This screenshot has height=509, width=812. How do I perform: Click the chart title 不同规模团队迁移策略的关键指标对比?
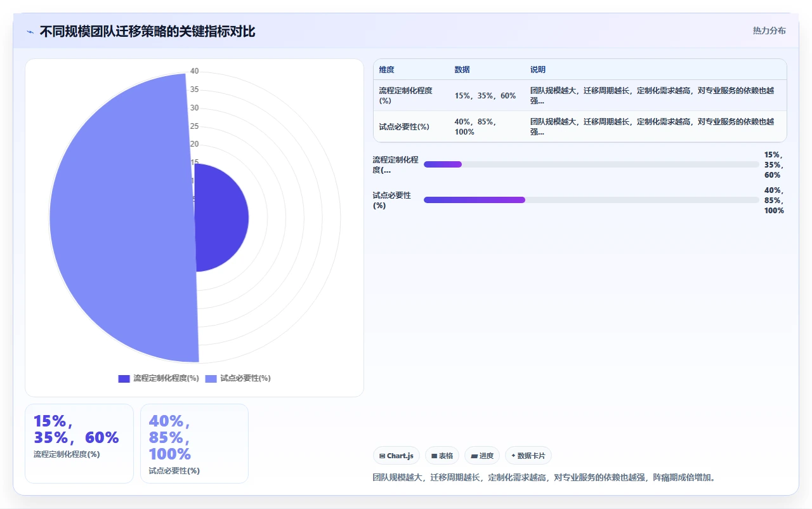(x=147, y=32)
